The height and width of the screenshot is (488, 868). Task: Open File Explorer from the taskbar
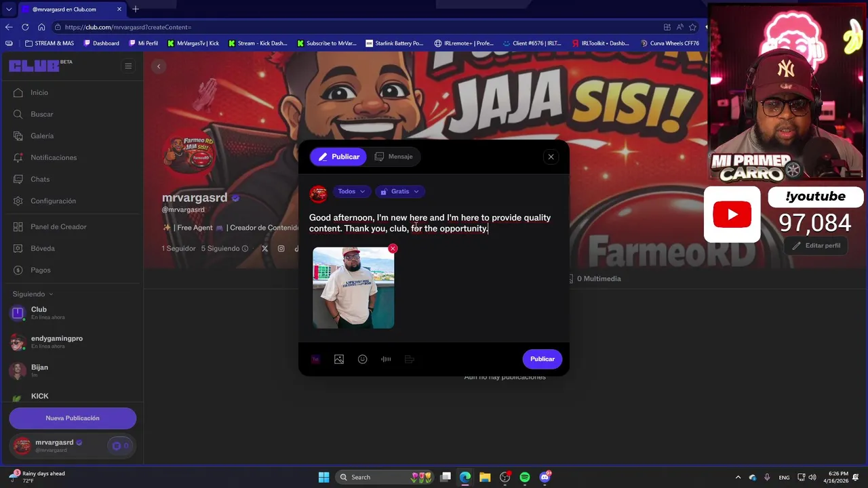pyautogui.click(x=485, y=477)
